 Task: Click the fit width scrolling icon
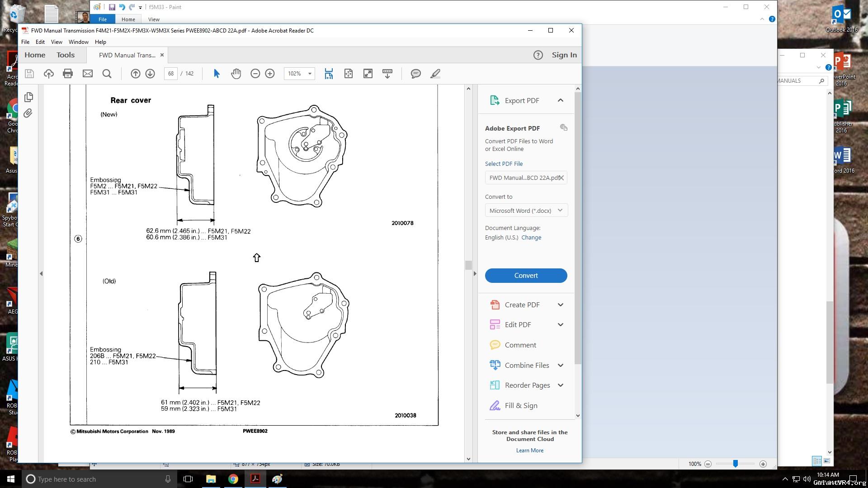click(329, 74)
